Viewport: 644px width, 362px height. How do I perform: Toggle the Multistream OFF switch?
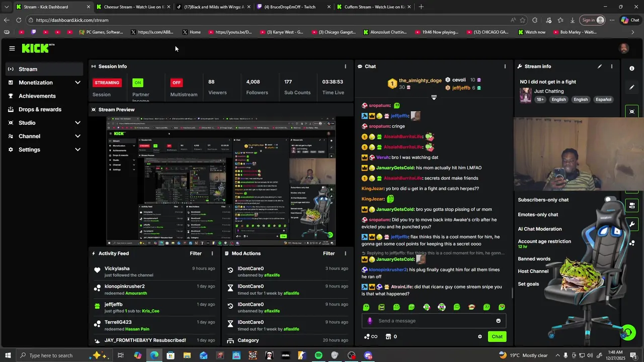[176, 82]
